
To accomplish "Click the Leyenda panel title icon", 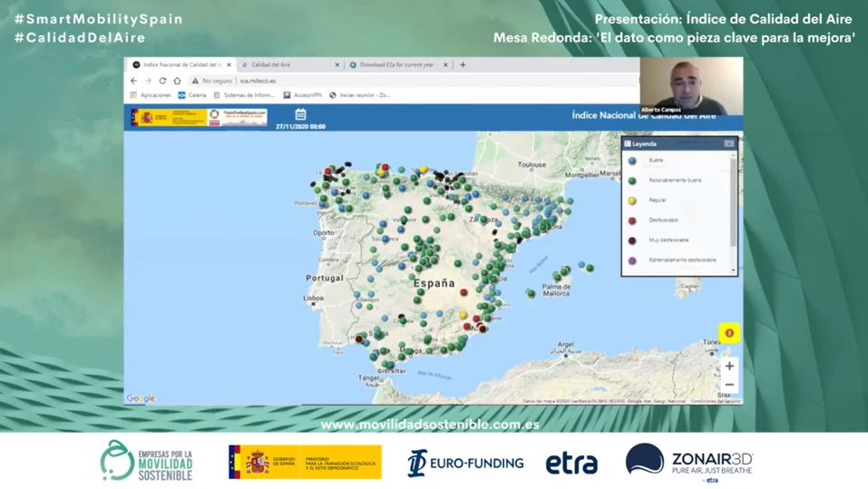I will (x=628, y=143).
